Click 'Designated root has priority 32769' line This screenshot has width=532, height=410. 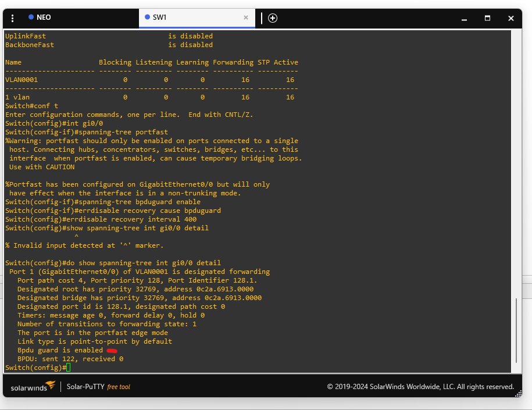[135, 289]
